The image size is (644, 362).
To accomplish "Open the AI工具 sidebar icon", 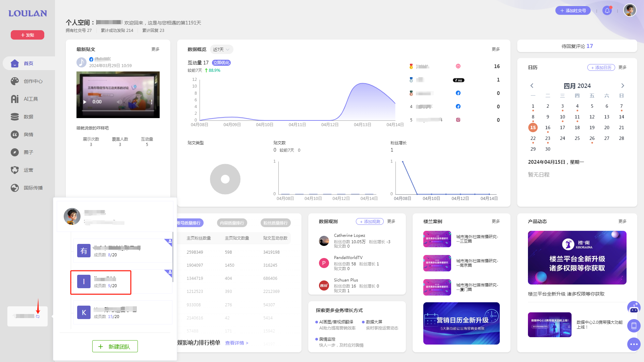I will [15, 99].
